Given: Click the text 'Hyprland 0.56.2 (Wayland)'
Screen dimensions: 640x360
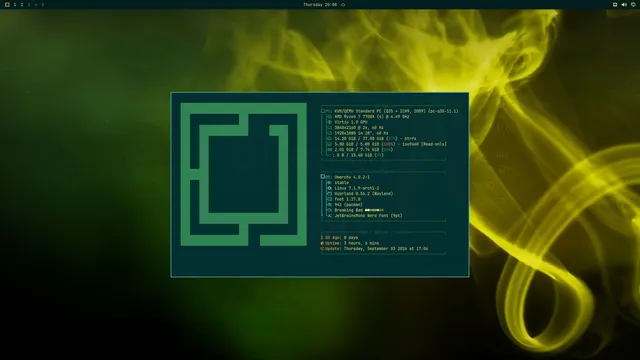Looking at the screenshot, I should click(x=364, y=193).
